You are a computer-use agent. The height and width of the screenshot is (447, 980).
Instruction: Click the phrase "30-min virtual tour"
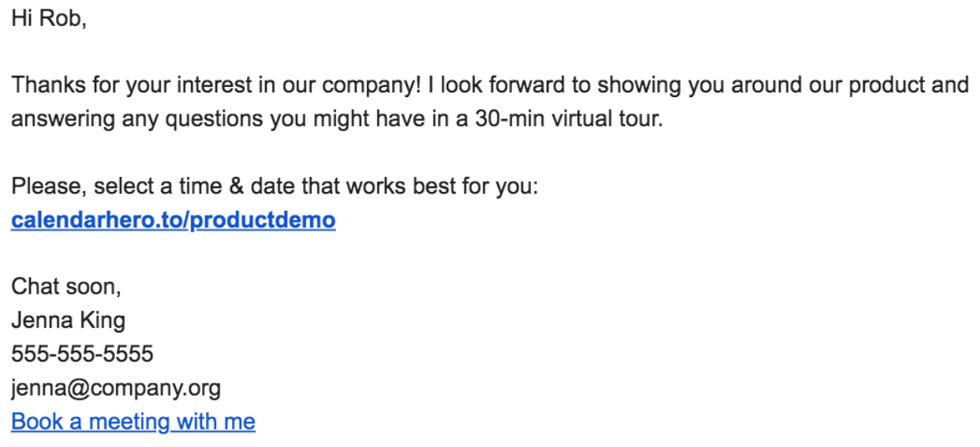(x=565, y=119)
